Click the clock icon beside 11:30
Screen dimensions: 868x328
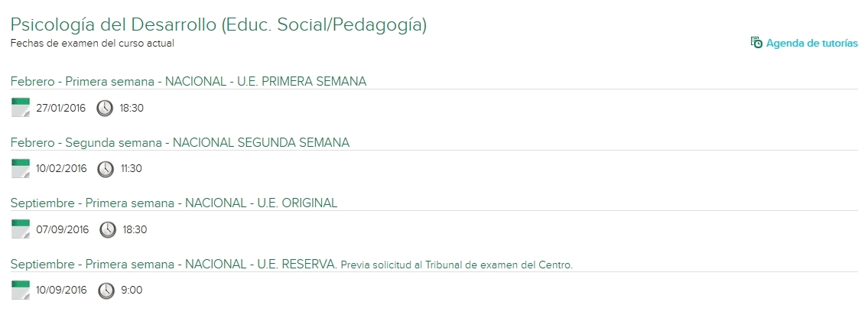point(106,168)
